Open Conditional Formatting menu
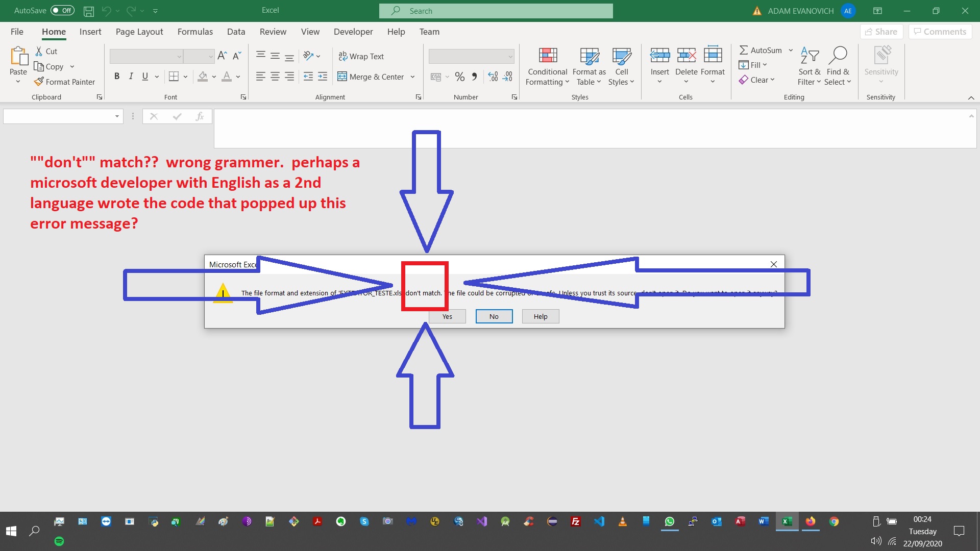980x551 pixels. (548, 66)
